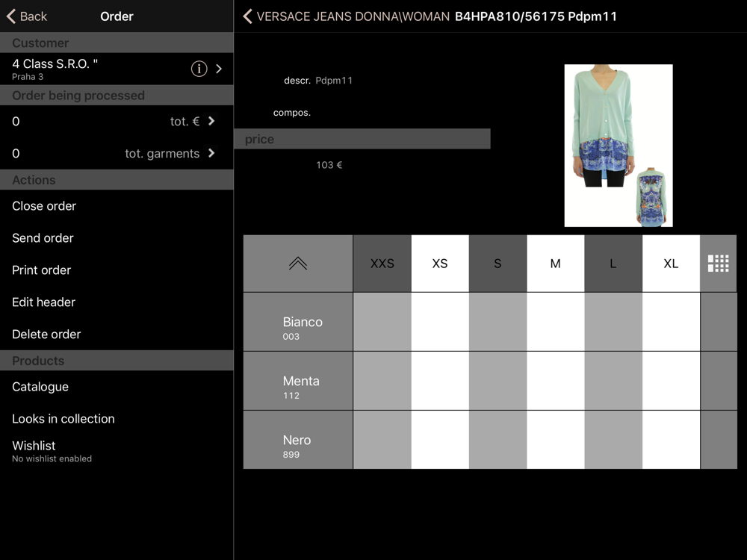Tap Menta row total cell at right
This screenshot has width=747, height=560.
coord(719,381)
